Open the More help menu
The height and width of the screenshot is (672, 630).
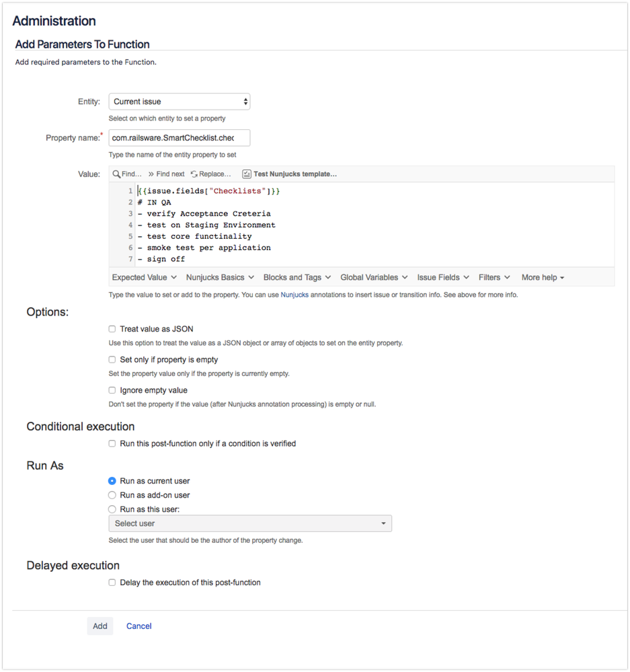[x=543, y=277]
